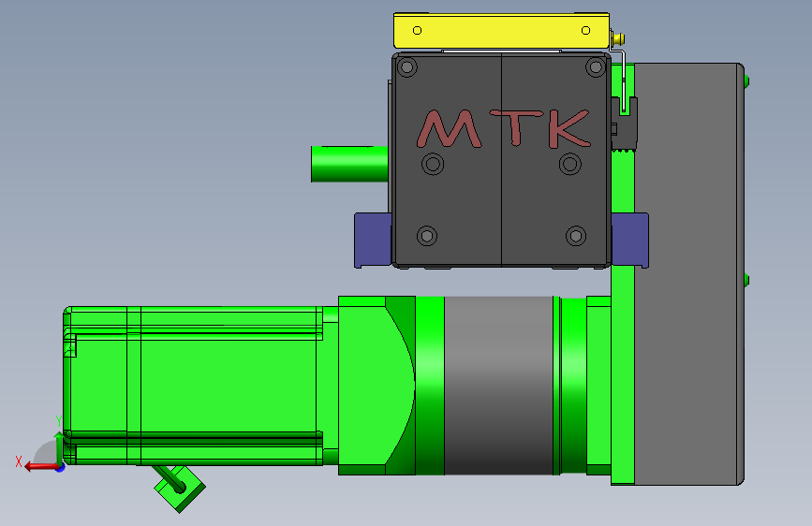Select the right blue mounting bracket
This screenshot has width=812, height=526.
tap(629, 241)
